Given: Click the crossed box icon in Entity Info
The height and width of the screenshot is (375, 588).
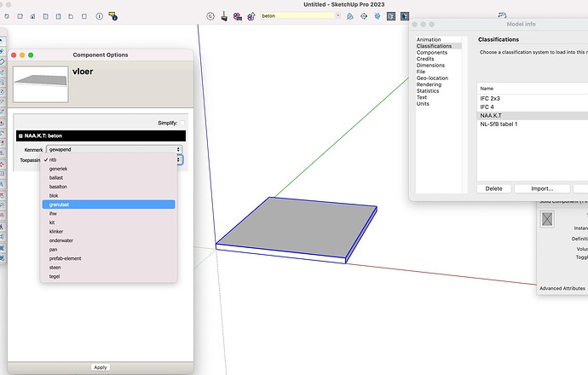Looking at the screenshot, I should 547,219.
